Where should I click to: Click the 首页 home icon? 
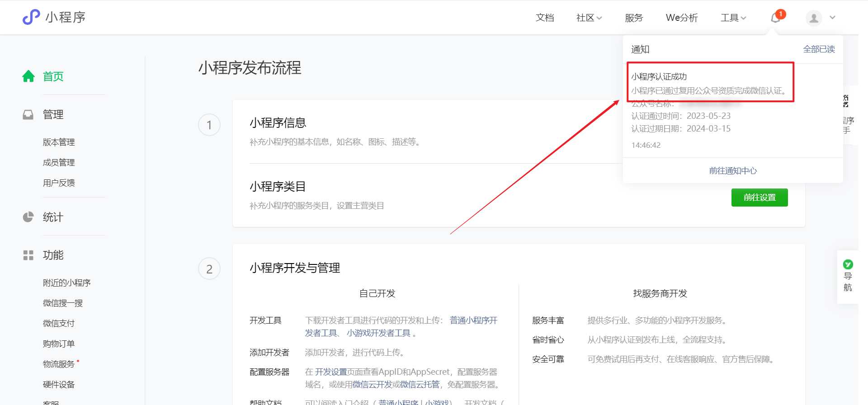(28, 76)
